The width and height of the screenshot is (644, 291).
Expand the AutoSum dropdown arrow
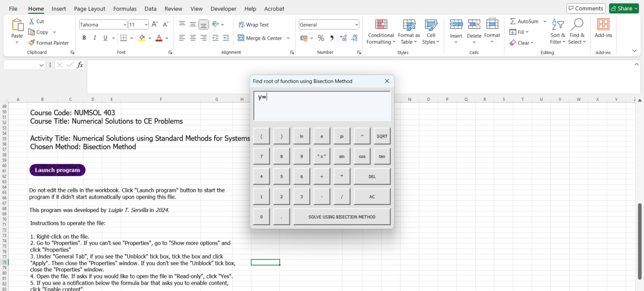(545, 21)
